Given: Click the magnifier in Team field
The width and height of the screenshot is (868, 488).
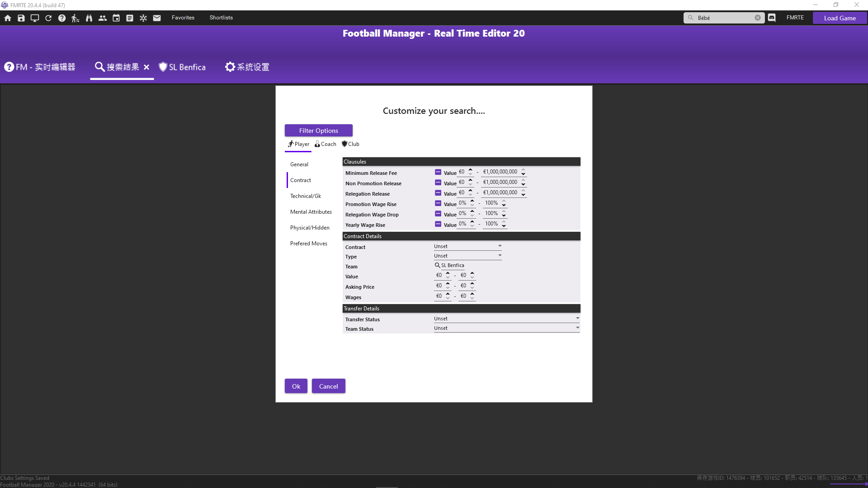Looking at the screenshot, I should click(437, 265).
